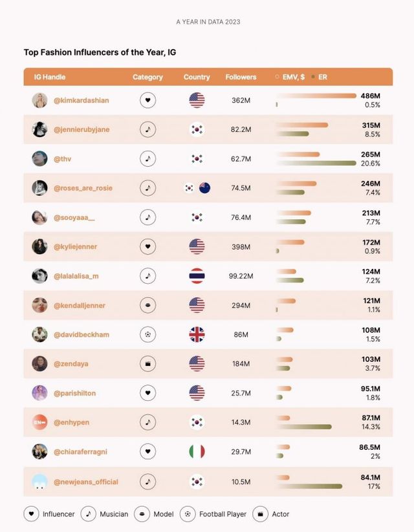Click the influencer heart icon beside @kimkardashian
Image resolution: width=414 pixels, height=532 pixels.
(x=147, y=100)
